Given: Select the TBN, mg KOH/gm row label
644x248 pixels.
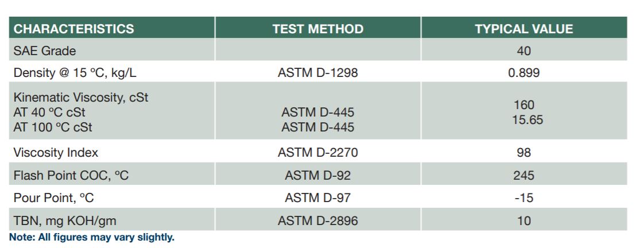Looking at the screenshot, I should pyautogui.click(x=65, y=221).
